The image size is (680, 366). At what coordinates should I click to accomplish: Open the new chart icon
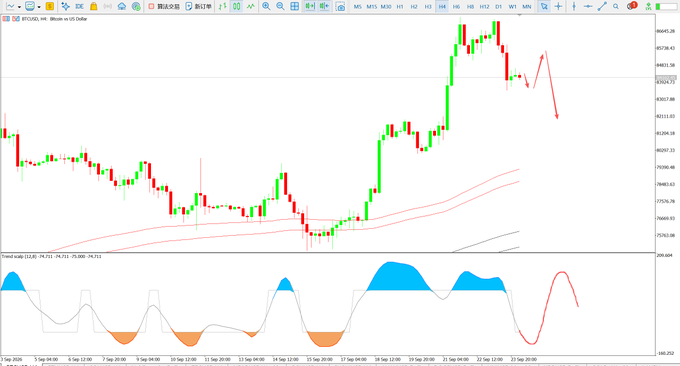click(10, 7)
